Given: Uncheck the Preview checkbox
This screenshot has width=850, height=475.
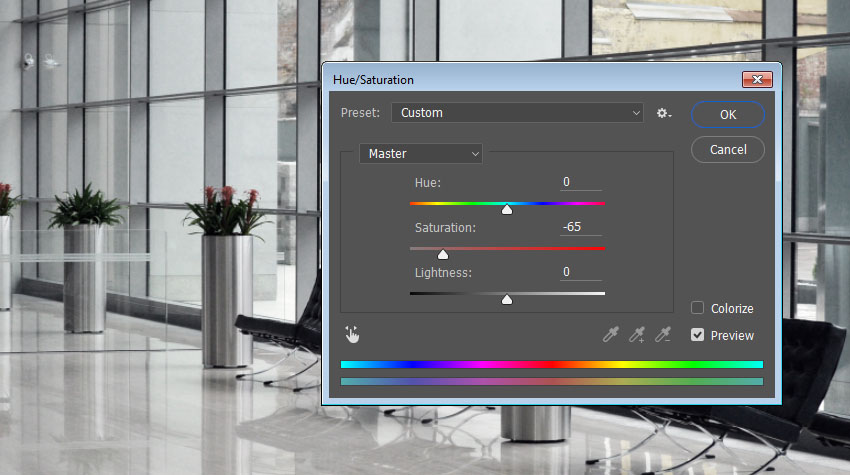Looking at the screenshot, I should click(698, 335).
